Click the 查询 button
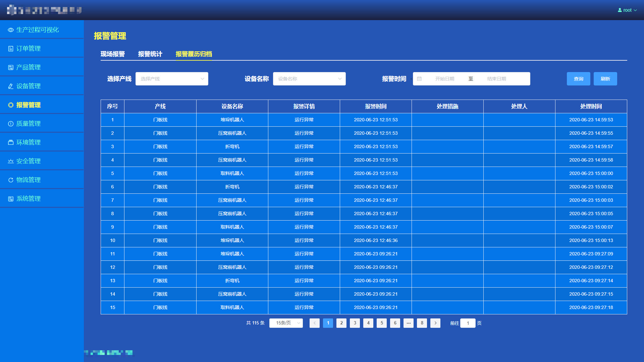The image size is (644, 362). [x=579, y=79]
